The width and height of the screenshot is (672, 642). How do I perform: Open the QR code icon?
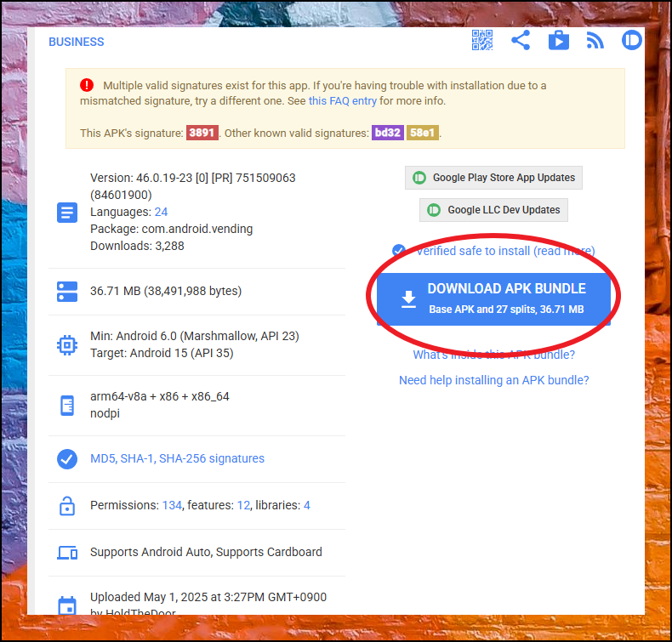point(482,40)
